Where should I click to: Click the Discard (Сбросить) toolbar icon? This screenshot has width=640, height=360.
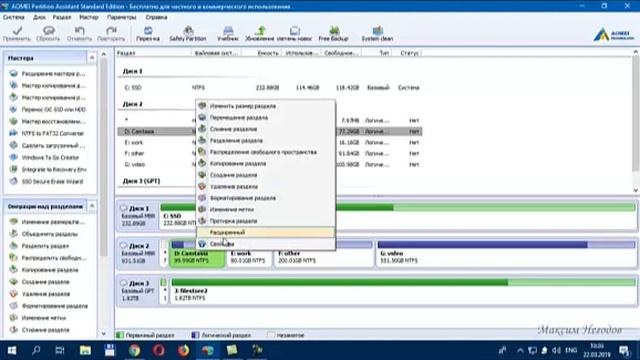[48, 33]
